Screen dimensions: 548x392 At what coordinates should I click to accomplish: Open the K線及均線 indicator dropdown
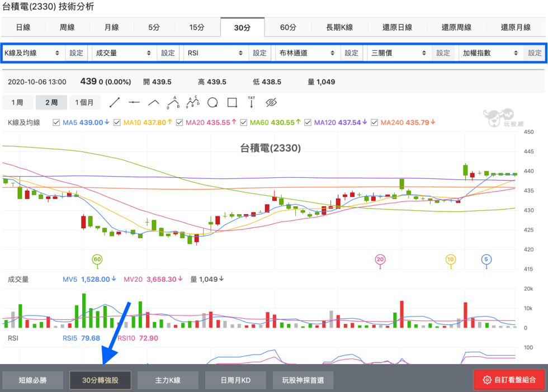32,53
